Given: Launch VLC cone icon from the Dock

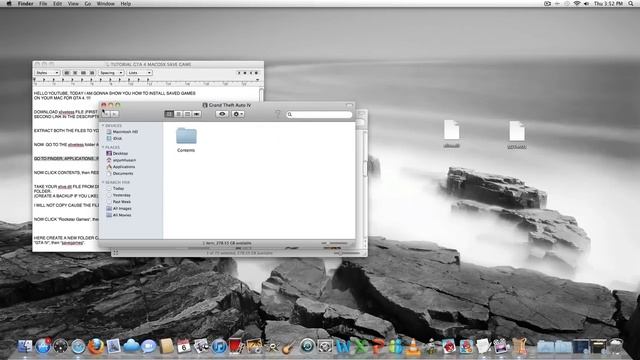Looking at the screenshot, I should click(x=413, y=347).
